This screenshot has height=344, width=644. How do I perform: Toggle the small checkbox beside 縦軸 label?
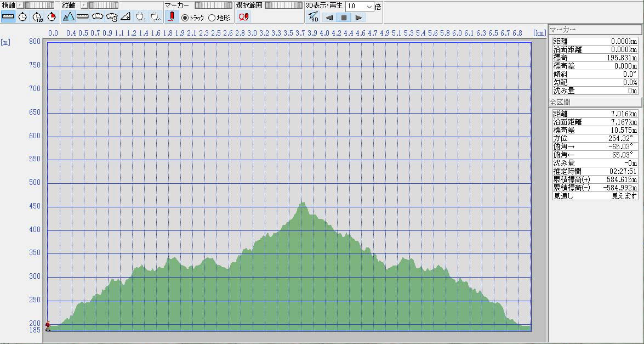(84, 5)
